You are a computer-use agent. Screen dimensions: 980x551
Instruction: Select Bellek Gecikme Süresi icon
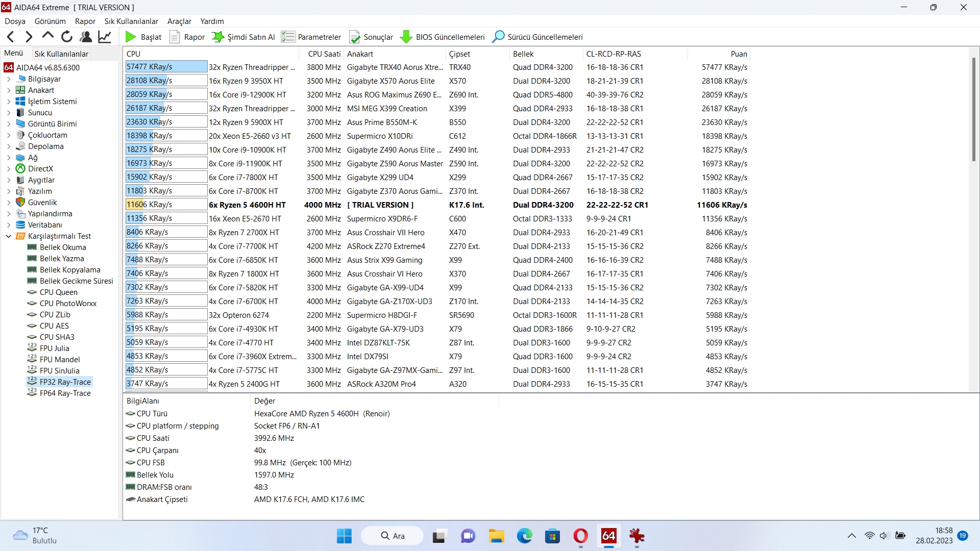point(32,281)
